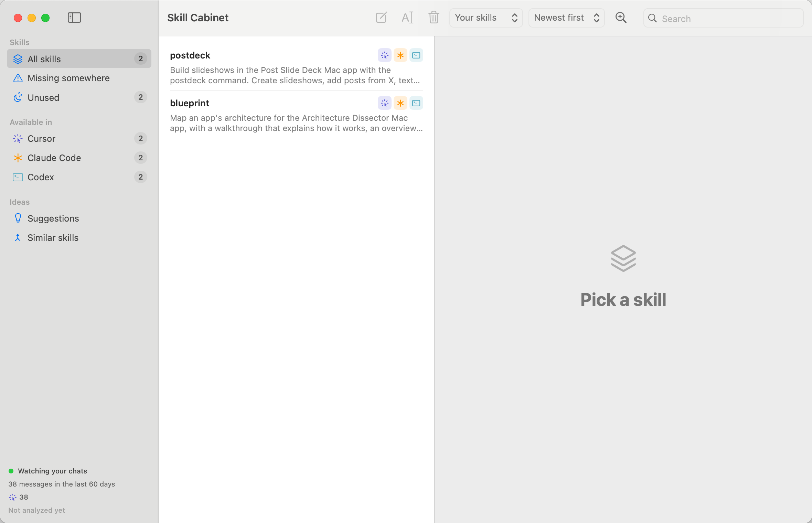The image size is (812, 523).
Task: Minimize window with the yellow button
Action: [x=32, y=18]
